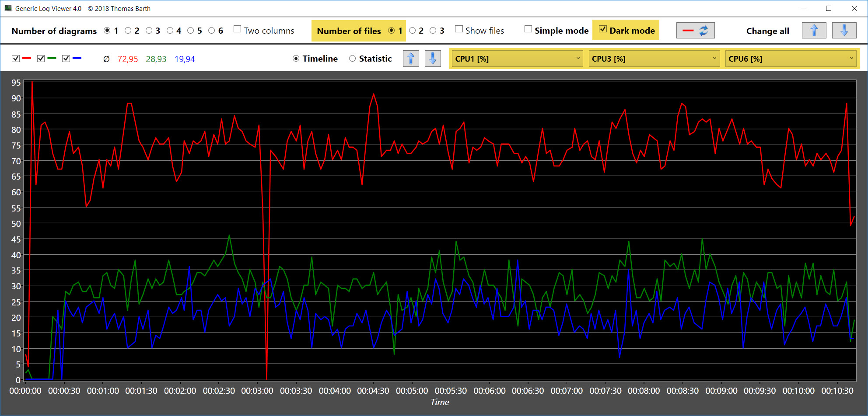Switch to the Statistic view radio button
Image resolution: width=868 pixels, height=416 pixels.
coord(353,59)
